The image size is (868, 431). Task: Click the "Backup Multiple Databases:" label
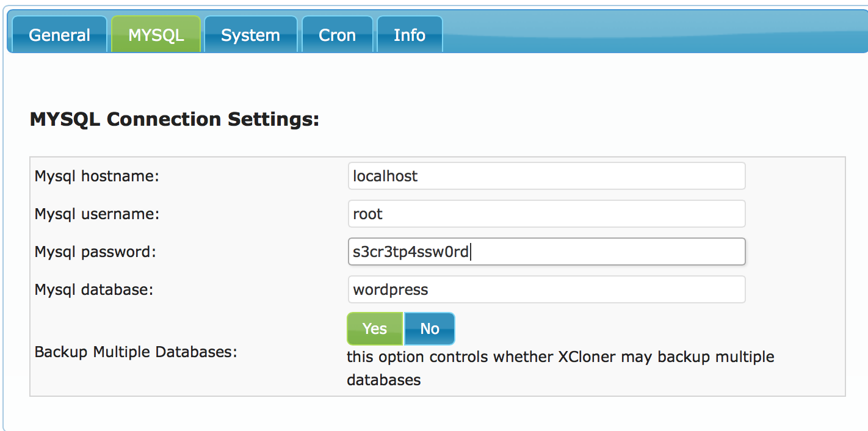pos(136,352)
